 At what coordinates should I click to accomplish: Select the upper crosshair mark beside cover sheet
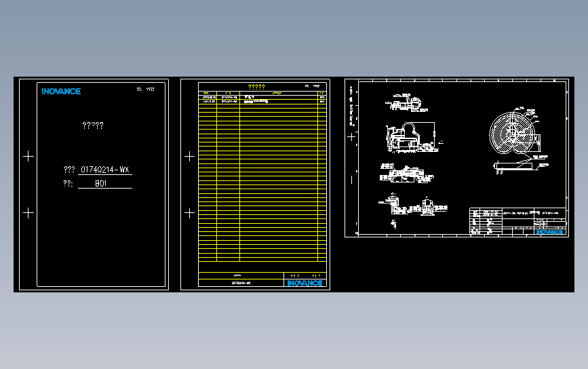pyautogui.click(x=28, y=156)
